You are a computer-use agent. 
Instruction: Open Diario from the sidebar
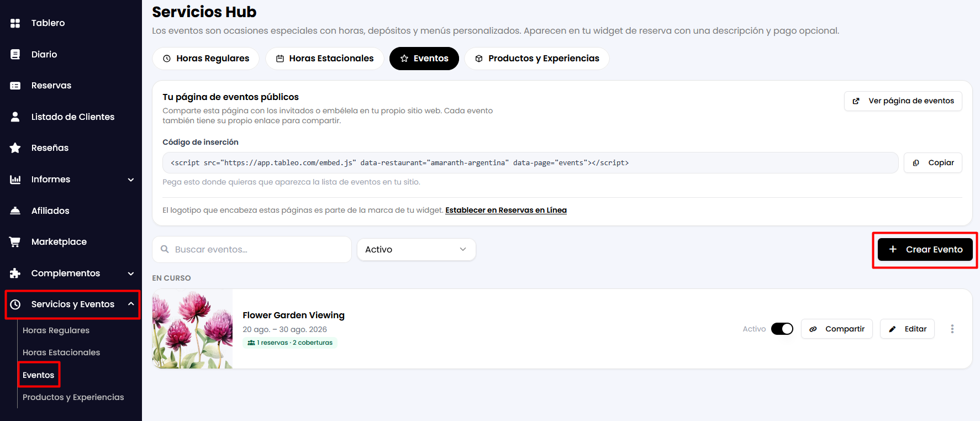coord(44,54)
